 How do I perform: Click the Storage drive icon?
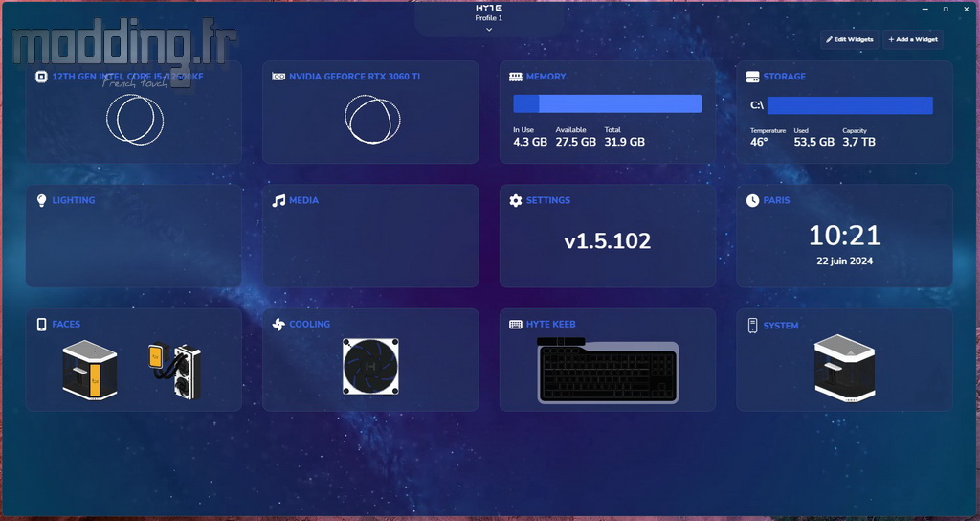752,77
